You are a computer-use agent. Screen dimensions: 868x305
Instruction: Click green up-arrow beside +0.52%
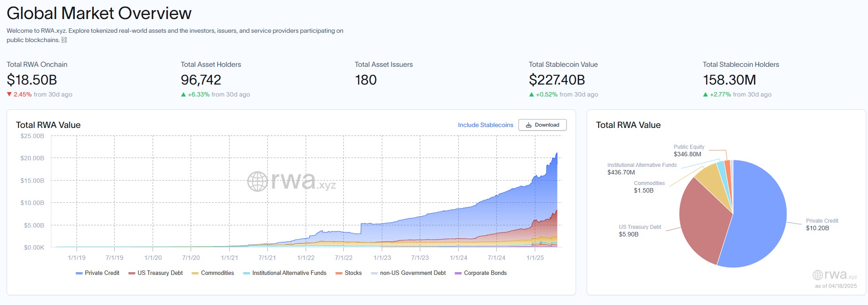531,94
